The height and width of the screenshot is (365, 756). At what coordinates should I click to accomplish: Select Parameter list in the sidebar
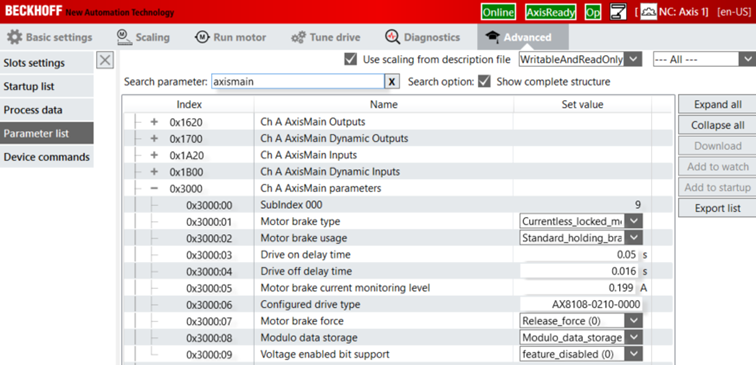tap(47, 134)
